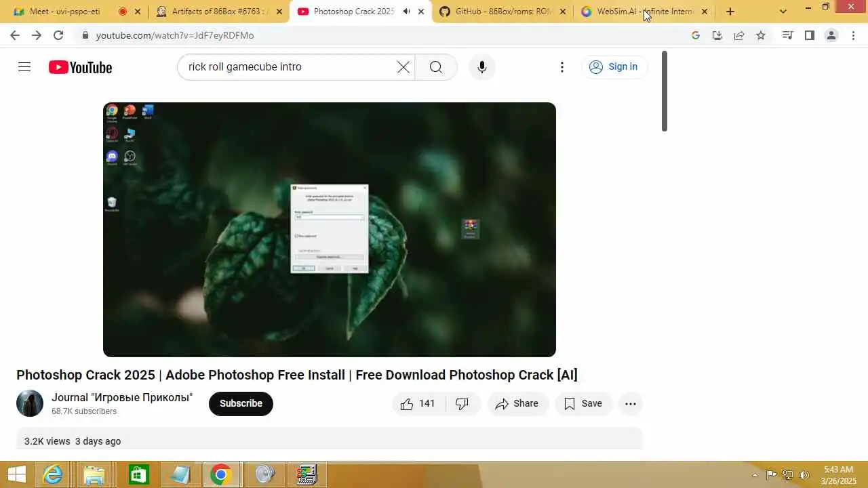Open the YouTube guide hamburger menu
The image size is (868, 488).
24,66
